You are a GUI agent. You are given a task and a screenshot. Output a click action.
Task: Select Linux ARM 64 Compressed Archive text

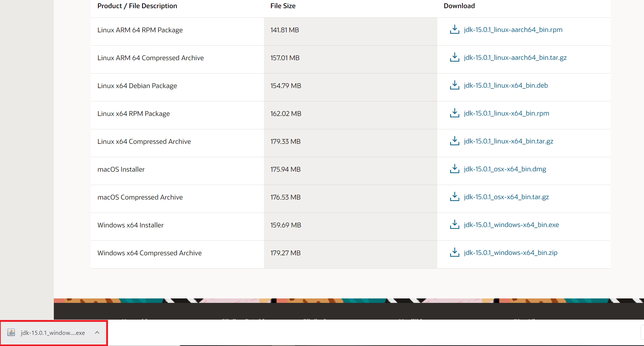(150, 58)
